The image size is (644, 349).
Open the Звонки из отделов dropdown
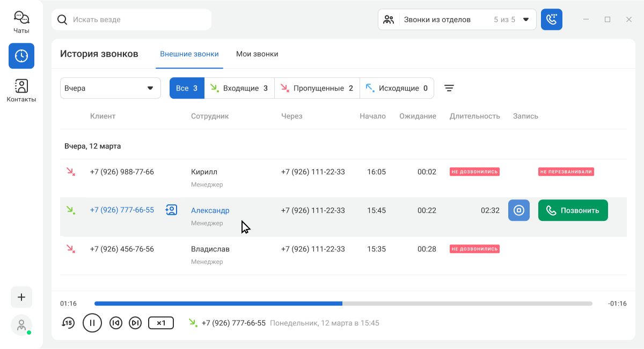(457, 20)
